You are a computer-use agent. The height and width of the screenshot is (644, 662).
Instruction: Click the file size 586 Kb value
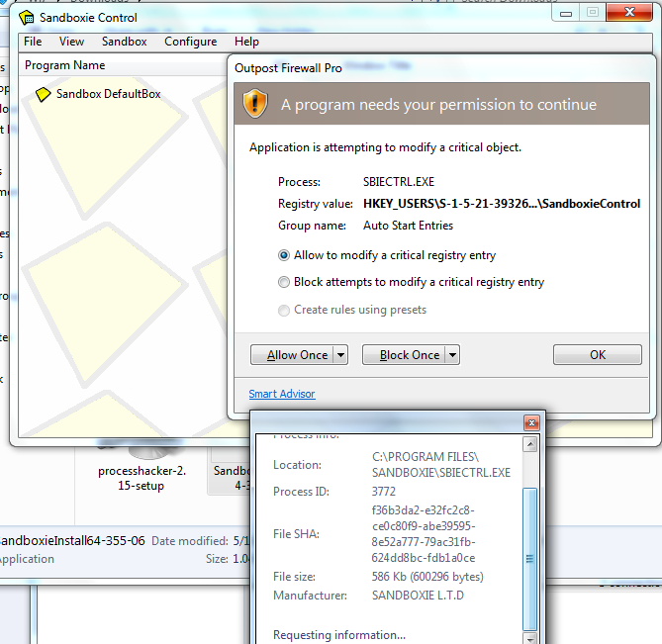pyautogui.click(x=427, y=577)
